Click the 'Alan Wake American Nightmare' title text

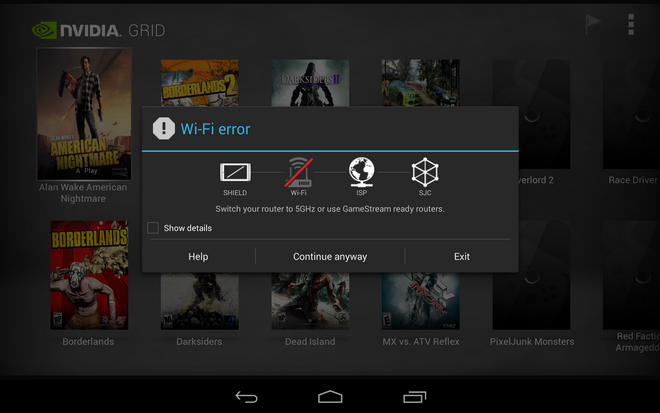point(83,193)
